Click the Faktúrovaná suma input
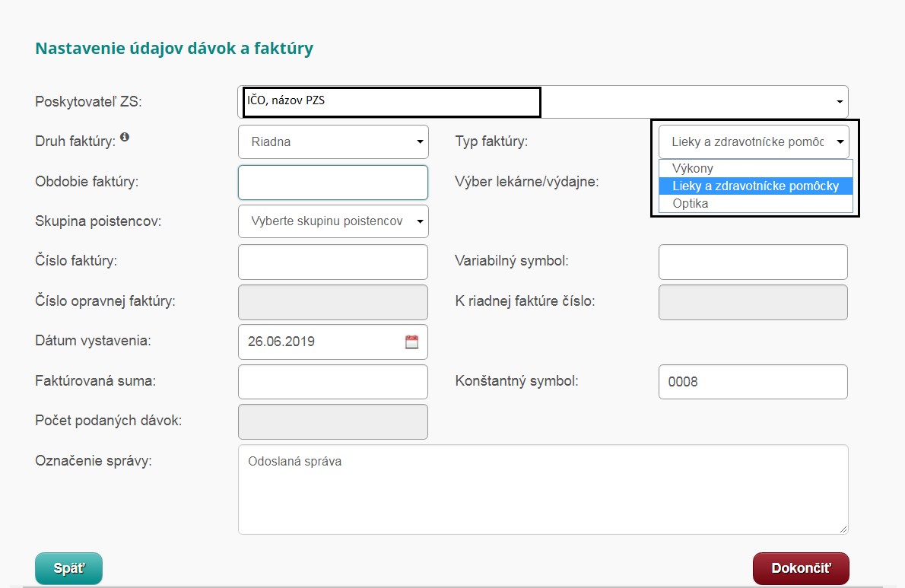Screen dimensions: 905x588 pos(333,382)
